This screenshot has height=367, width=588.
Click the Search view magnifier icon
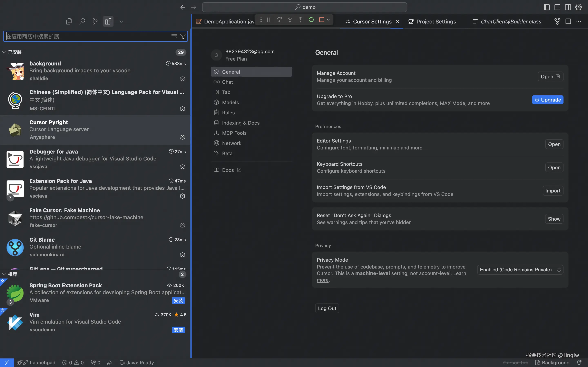[x=82, y=22]
